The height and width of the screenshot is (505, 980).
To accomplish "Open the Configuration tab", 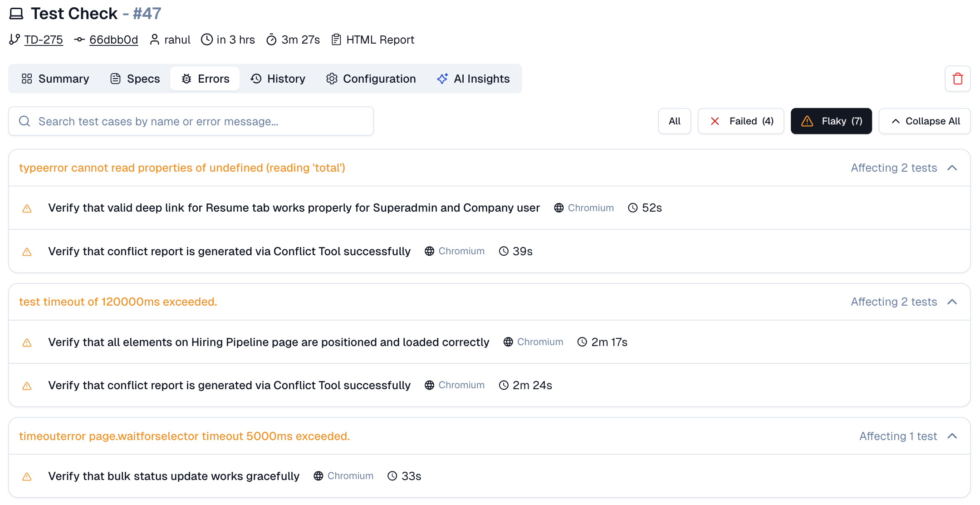I will pos(371,79).
